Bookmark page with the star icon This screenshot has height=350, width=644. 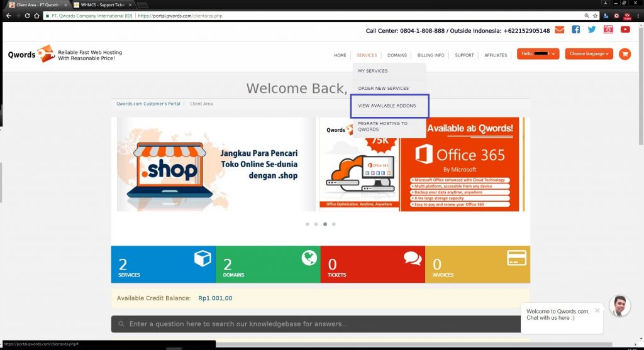point(595,15)
